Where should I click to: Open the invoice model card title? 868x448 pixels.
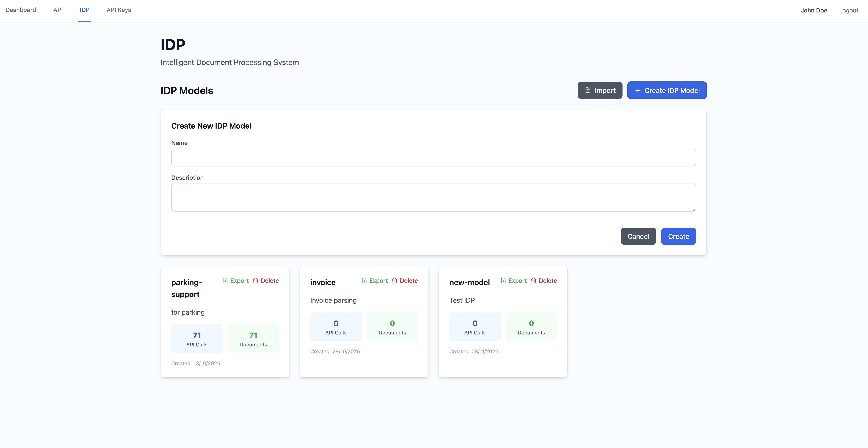pyautogui.click(x=322, y=283)
